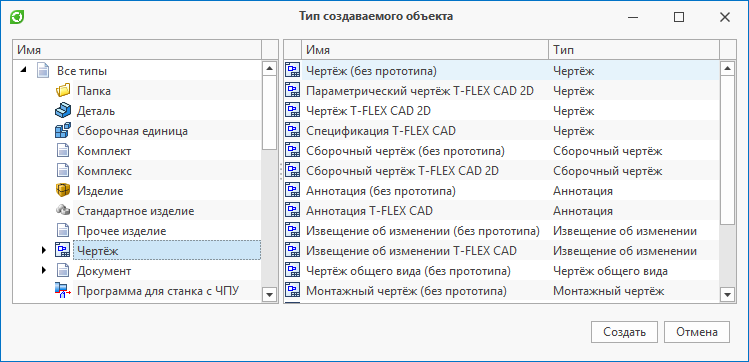Click the Отмена button
Image resolution: width=749 pixels, height=362 pixels.
tap(697, 332)
